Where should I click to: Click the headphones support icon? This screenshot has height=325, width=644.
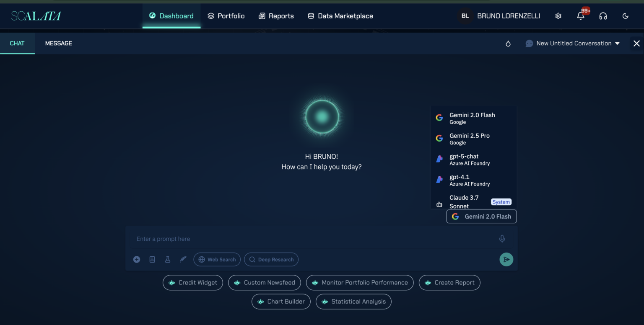point(603,16)
